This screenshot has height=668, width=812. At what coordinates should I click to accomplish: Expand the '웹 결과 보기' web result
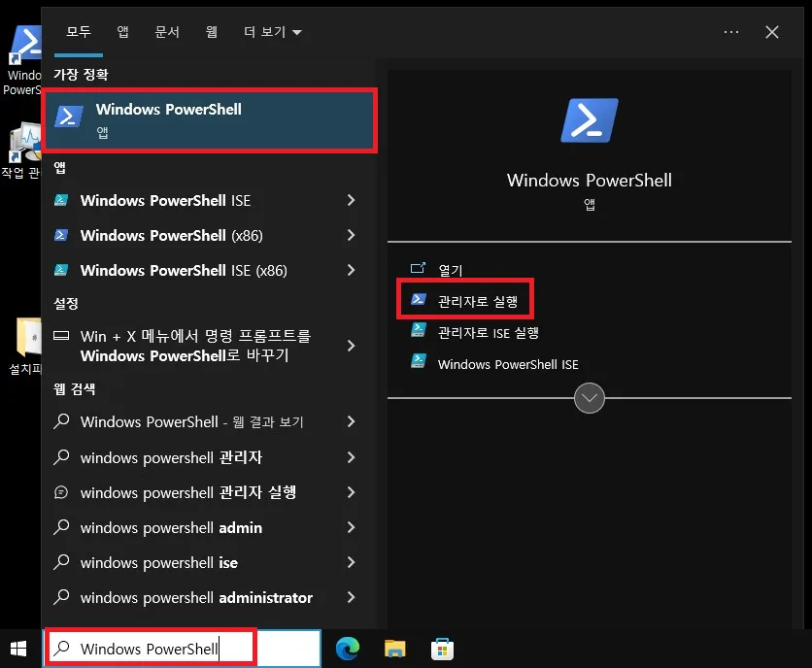(351, 421)
